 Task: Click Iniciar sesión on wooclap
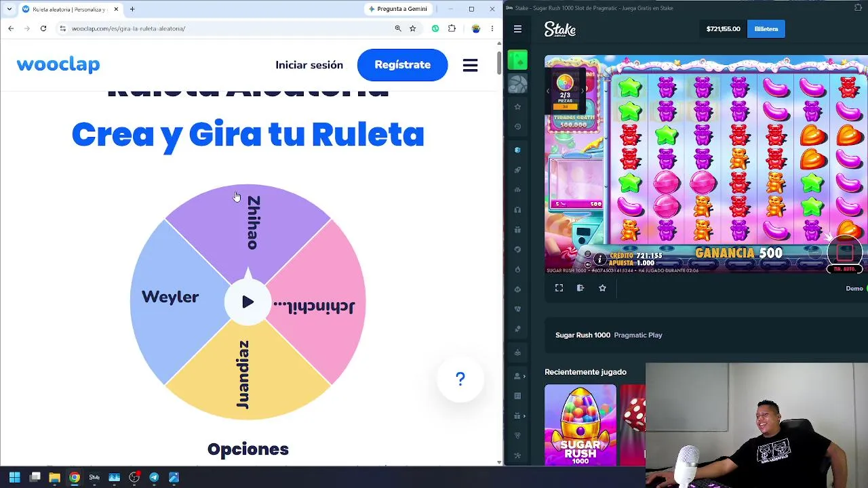tap(309, 65)
